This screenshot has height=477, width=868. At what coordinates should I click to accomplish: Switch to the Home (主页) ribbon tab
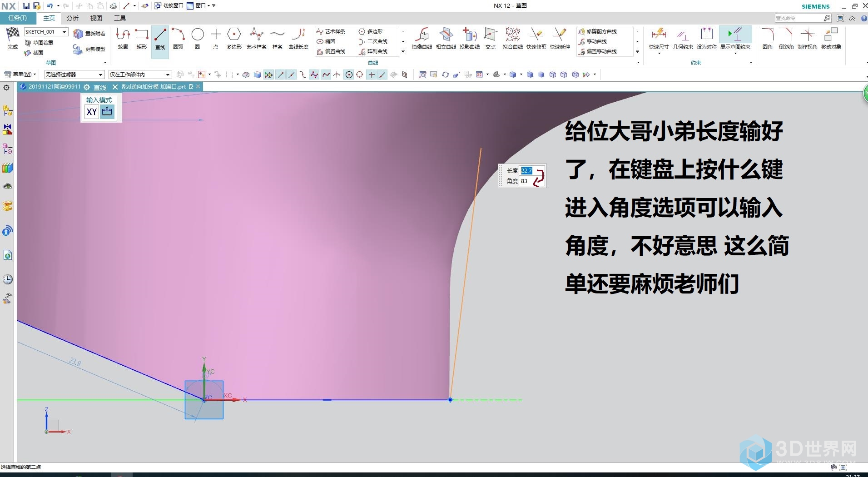49,18
